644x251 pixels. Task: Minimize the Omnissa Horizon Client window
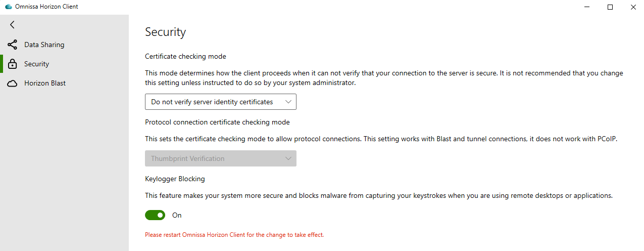coord(587,7)
